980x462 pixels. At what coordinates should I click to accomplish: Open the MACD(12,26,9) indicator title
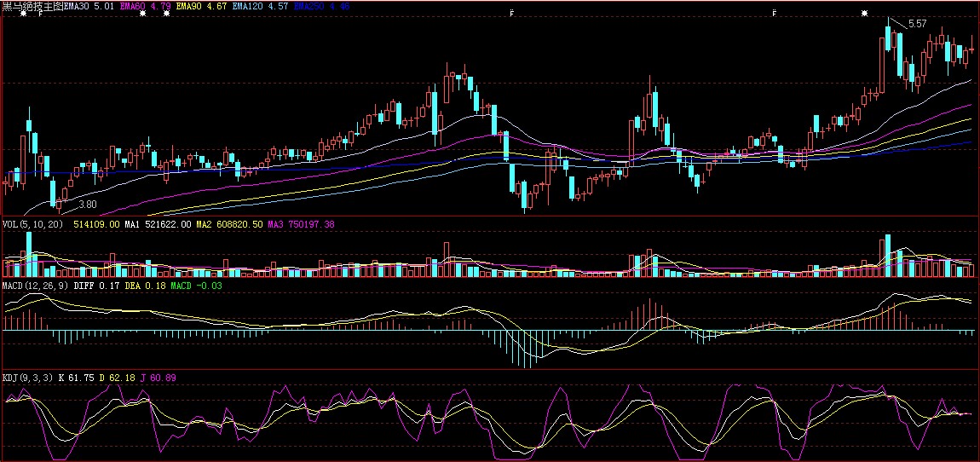pyautogui.click(x=36, y=286)
